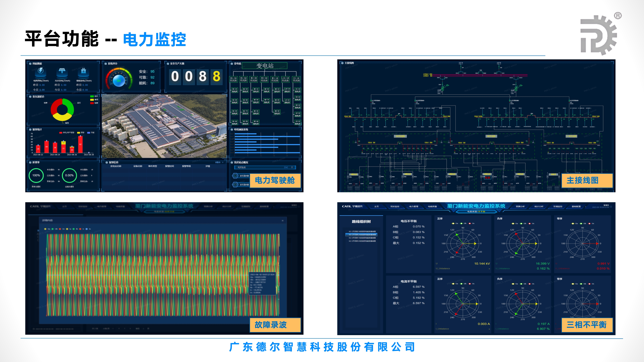The image size is (644, 362).
Task: Toggle Uc legend in voltage 零序 chart
Action: (591, 223)
